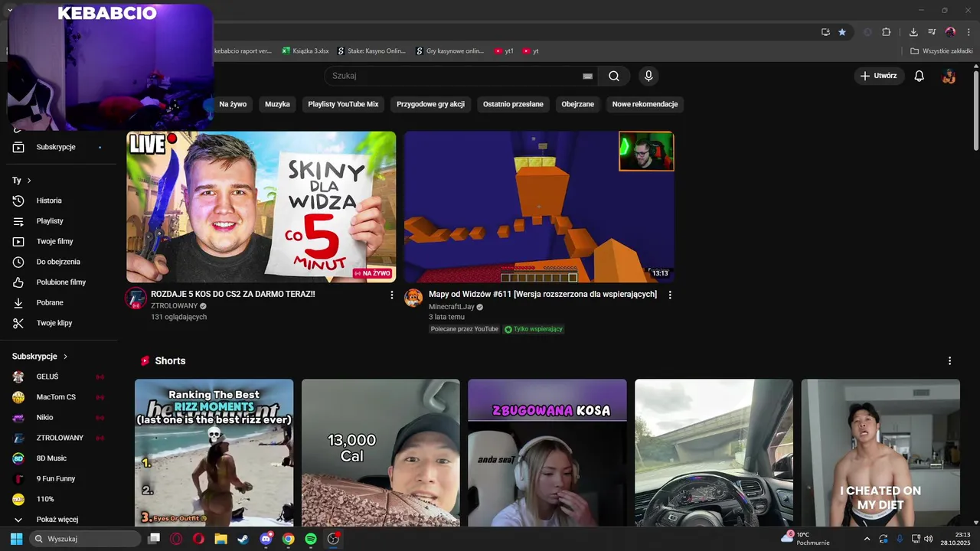Open Windows Start menu
Viewport: 980px width, 551px height.
pos(16,539)
